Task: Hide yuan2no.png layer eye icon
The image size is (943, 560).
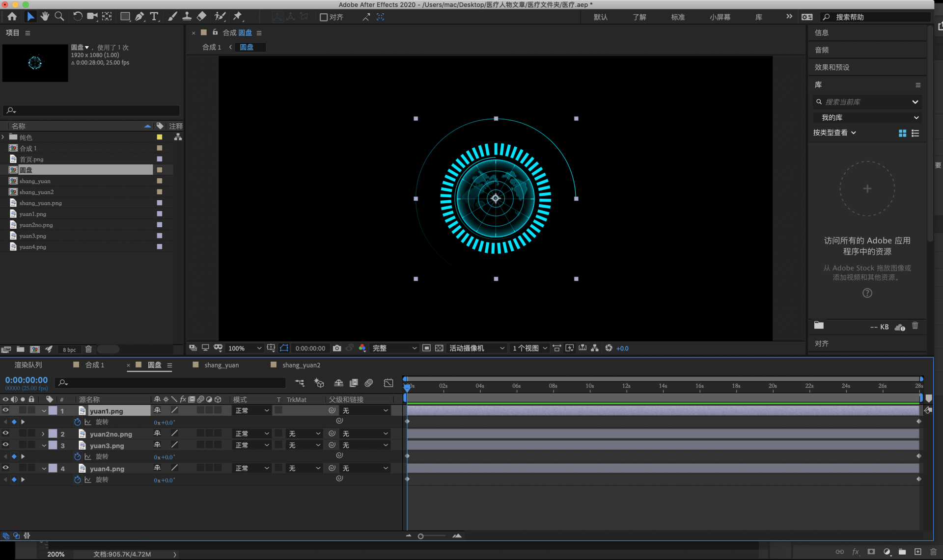Action: click(x=6, y=433)
